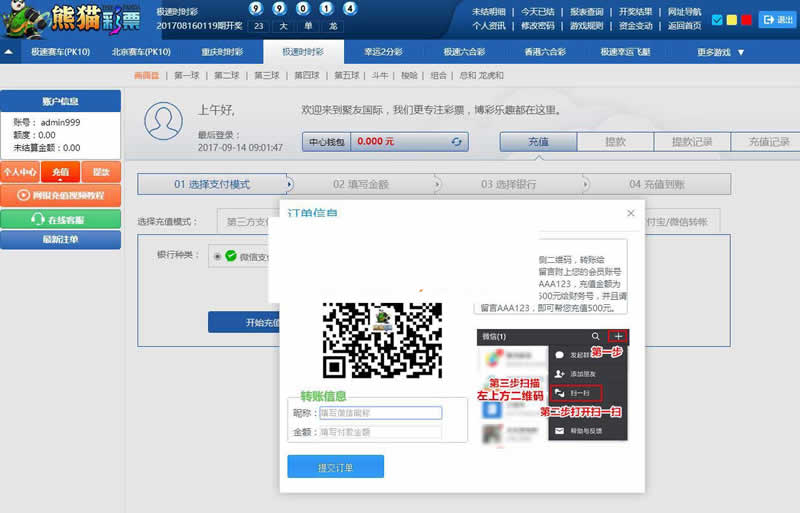Select the blue checkmark theme box

click(717, 20)
